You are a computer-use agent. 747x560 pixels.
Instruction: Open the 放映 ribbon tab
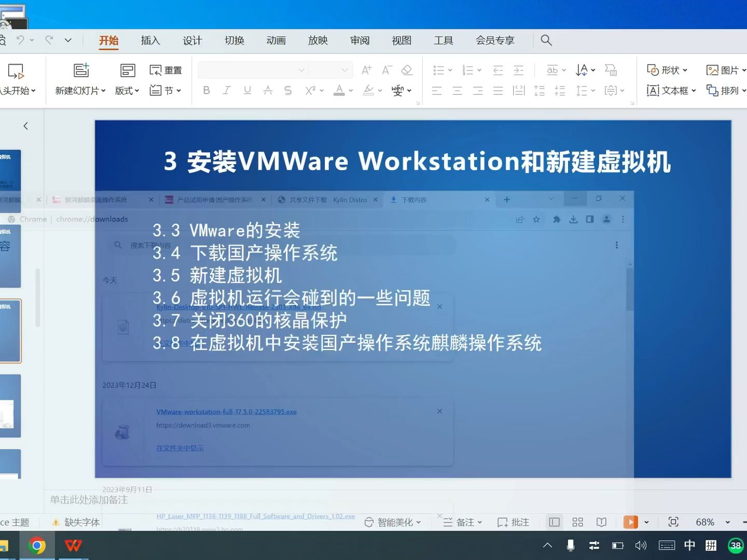[317, 40]
